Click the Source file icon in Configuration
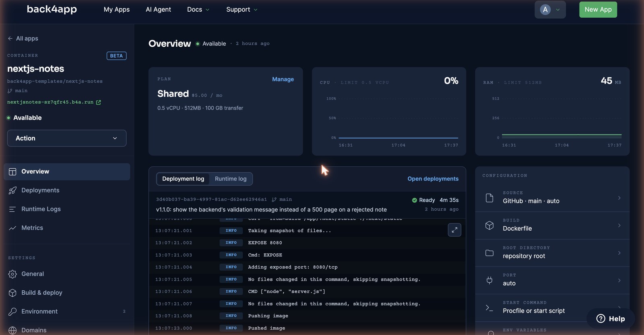This screenshot has width=644, height=335. [489, 198]
